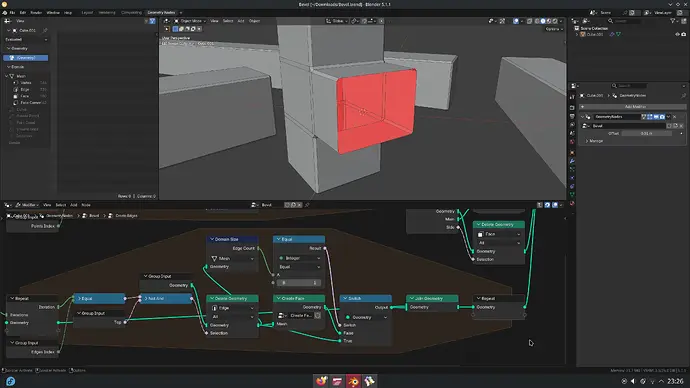Open the Render menu
The height and width of the screenshot is (388, 690).
coord(36,13)
